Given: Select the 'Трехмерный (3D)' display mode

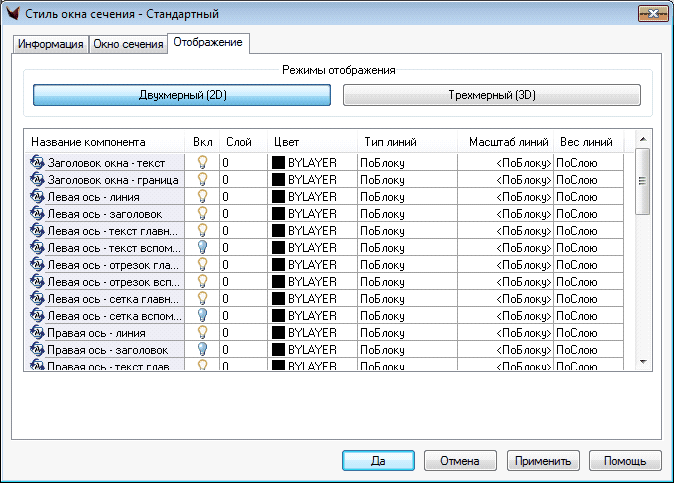Looking at the screenshot, I should tap(491, 95).
